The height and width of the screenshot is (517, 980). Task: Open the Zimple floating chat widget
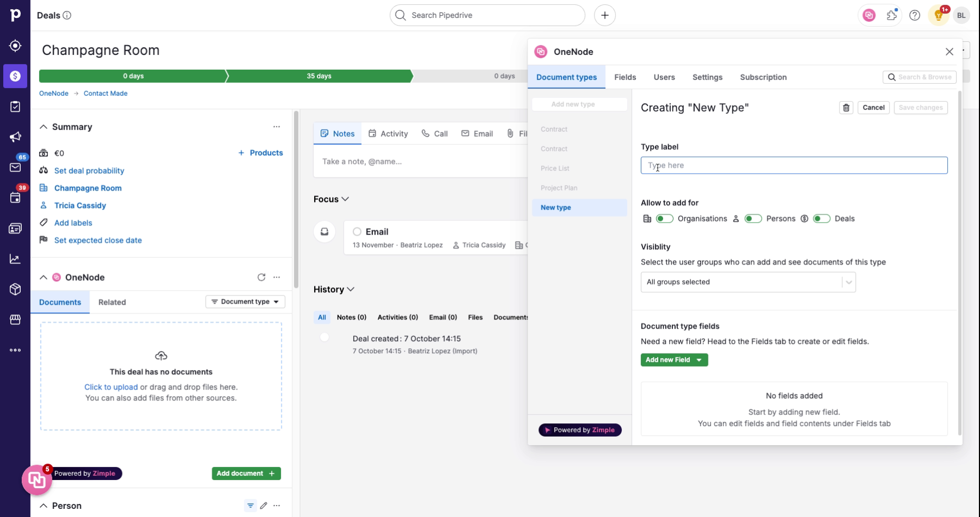tap(37, 480)
